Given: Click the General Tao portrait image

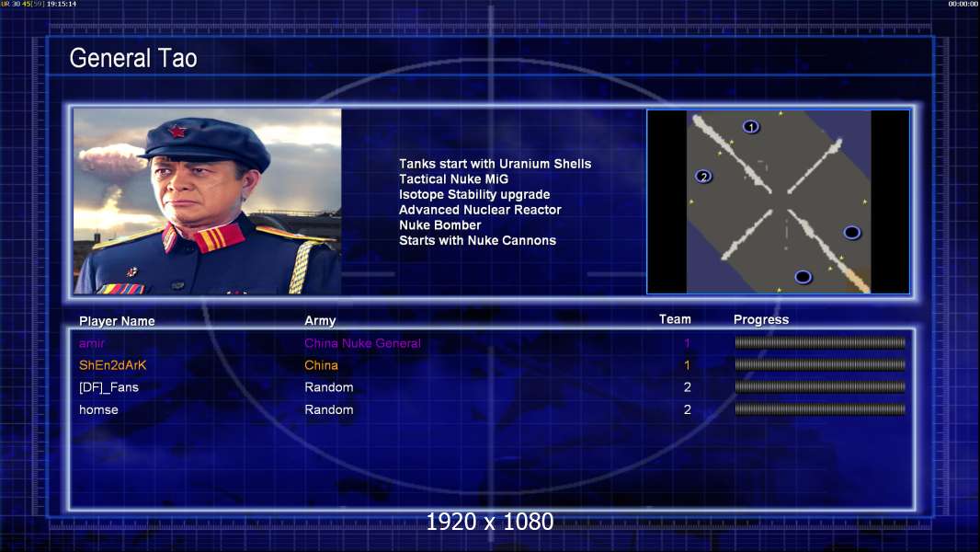Looking at the screenshot, I should 208,201.
